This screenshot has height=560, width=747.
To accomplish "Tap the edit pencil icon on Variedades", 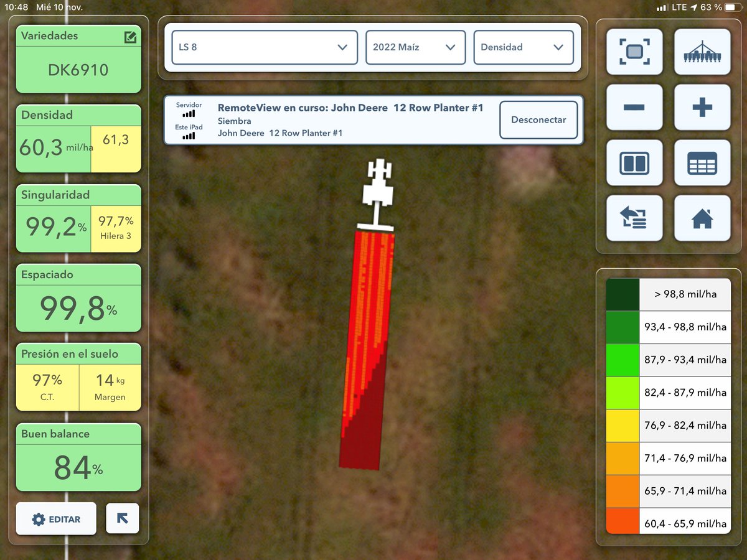I will (x=130, y=37).
